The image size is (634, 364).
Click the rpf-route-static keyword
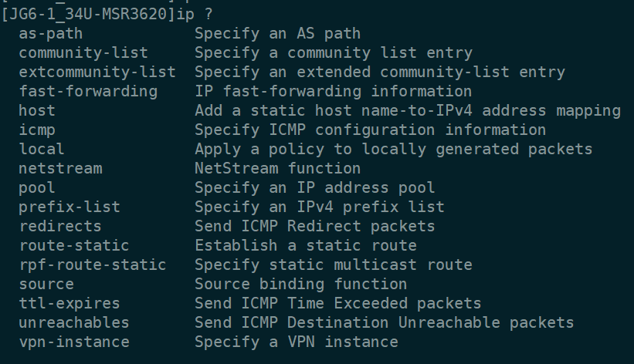[x=92, y=265]
